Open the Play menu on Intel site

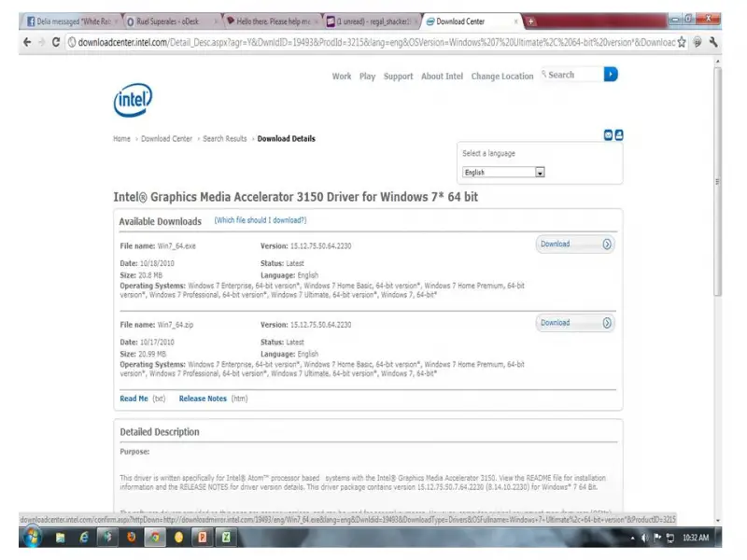pos(367,77)
